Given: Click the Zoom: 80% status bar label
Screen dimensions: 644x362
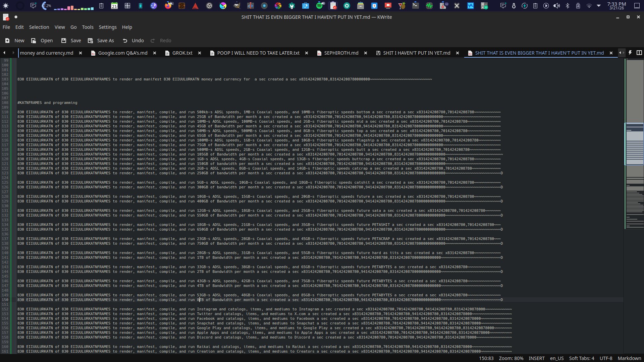Looking at the screenshot, I should pos(511,358).
